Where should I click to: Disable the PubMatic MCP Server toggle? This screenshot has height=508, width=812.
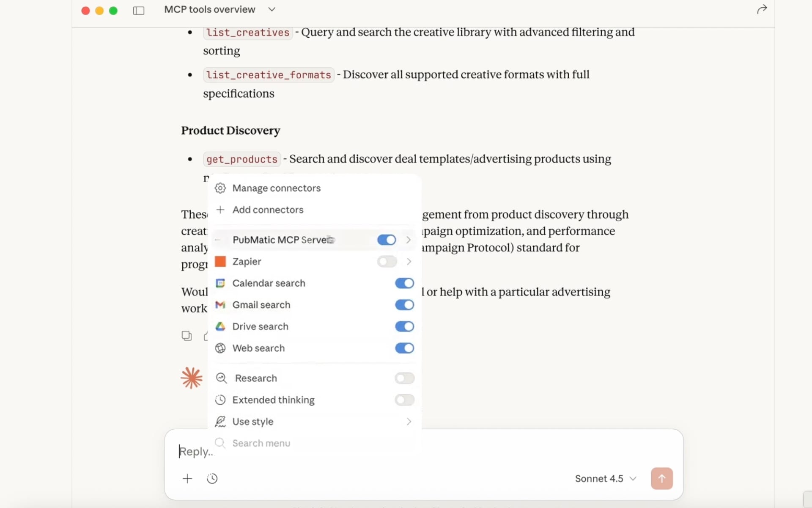386,240
